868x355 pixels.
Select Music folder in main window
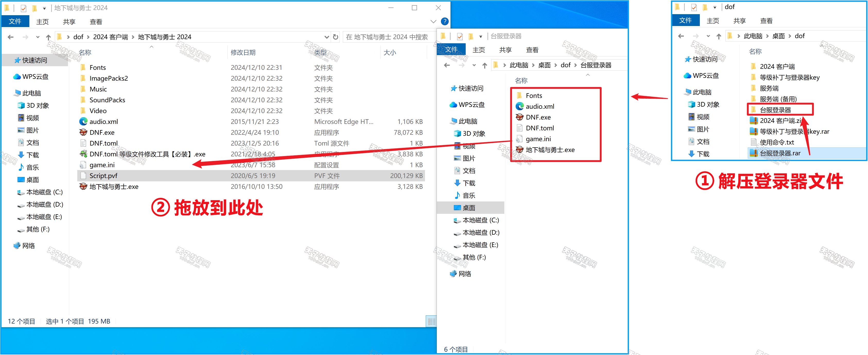coord(98,89)
